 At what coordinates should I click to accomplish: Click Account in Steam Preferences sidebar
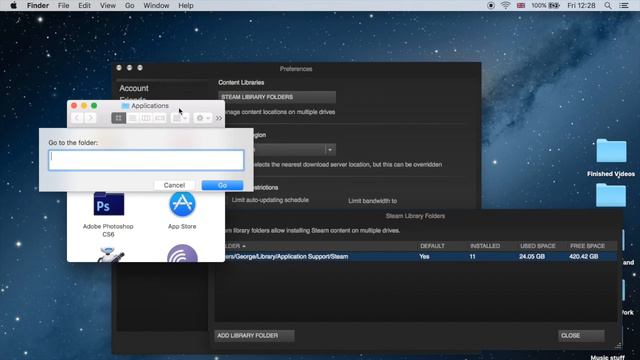[134, 88]
